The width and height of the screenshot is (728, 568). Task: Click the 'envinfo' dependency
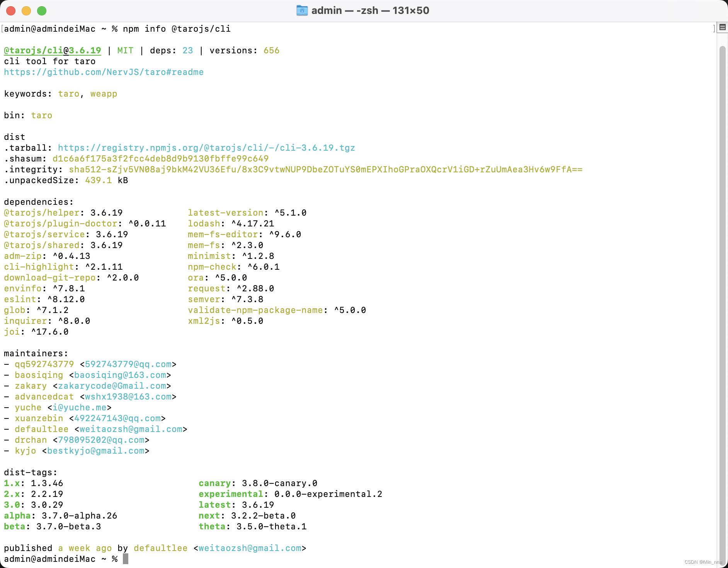[23, 289]
